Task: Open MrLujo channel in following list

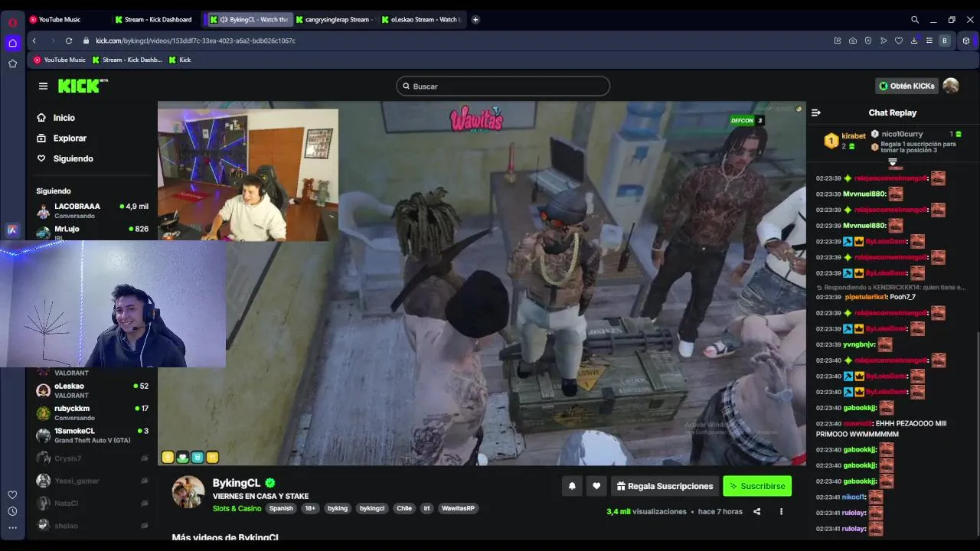Action: (x=92, y=232)
